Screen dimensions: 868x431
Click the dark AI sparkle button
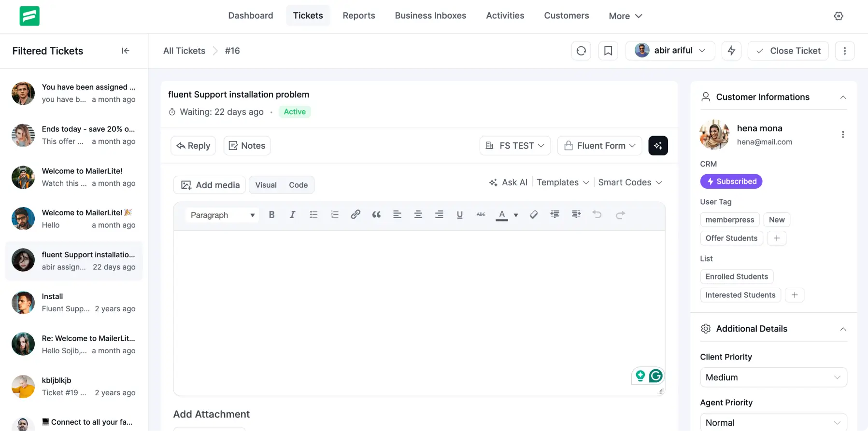pyautogui.click(x=658, y=146)
